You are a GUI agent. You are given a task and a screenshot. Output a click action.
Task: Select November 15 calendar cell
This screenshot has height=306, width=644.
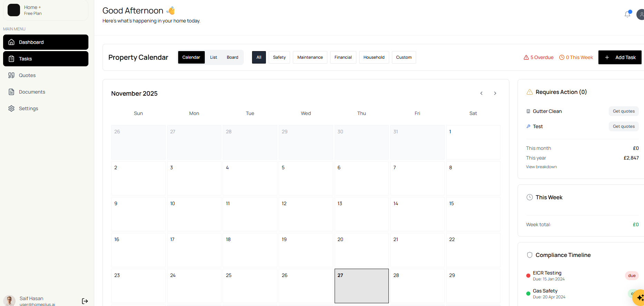click(x=473, y=214)
